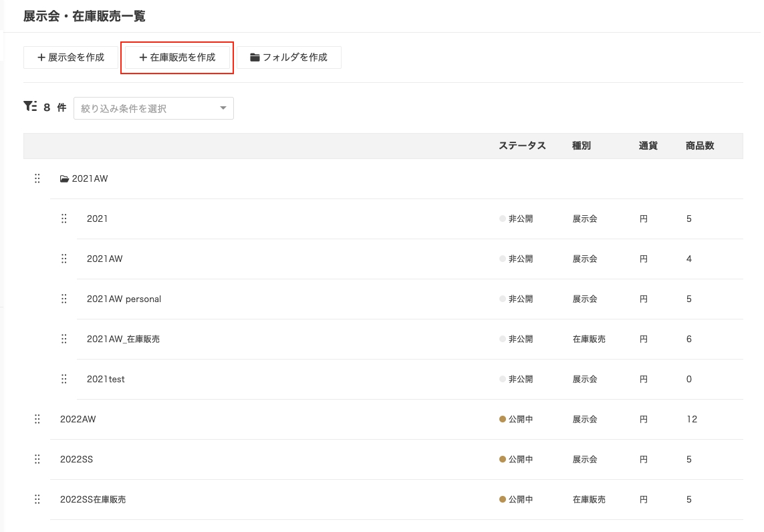Screen dimensions: 764x532
Task: Click the drag handle next to 2021AW personal
Action: 64,299
